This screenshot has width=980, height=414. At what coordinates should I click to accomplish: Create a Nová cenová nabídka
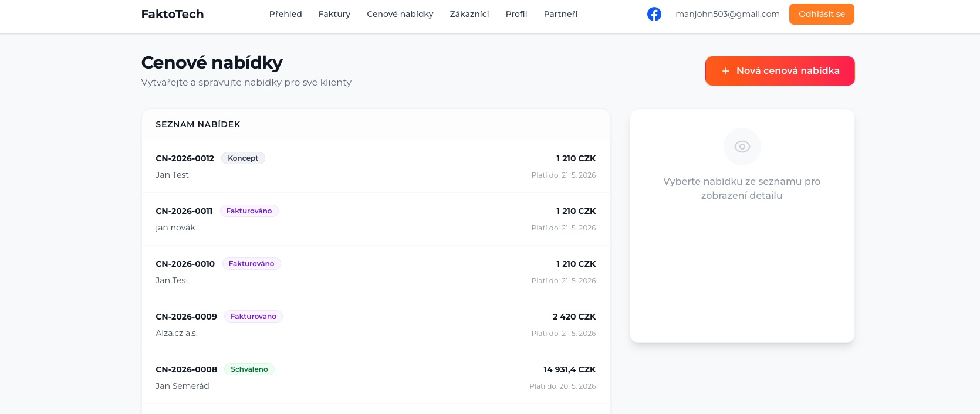click(780, 71)
